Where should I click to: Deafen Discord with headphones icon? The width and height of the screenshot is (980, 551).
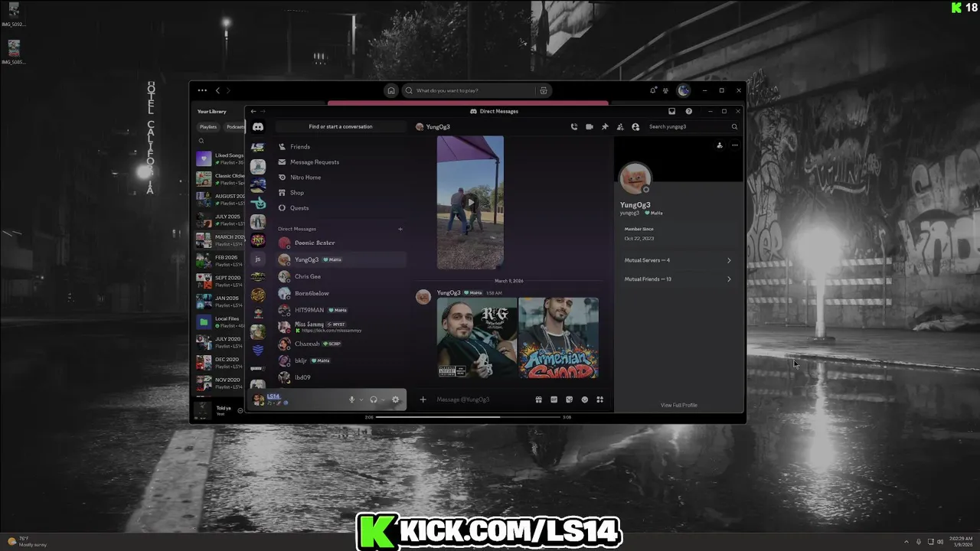[374, 399]
